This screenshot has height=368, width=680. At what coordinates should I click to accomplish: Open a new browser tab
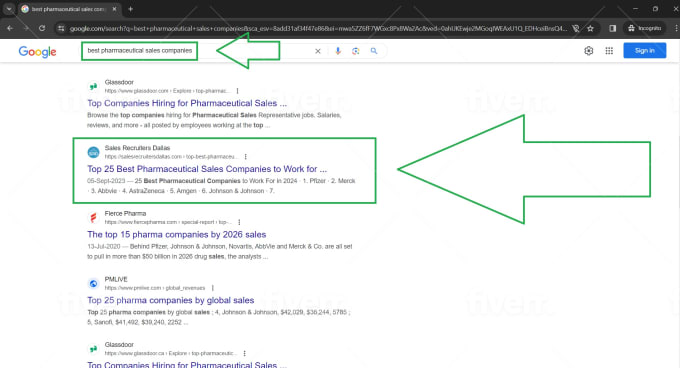coord(131,9)
